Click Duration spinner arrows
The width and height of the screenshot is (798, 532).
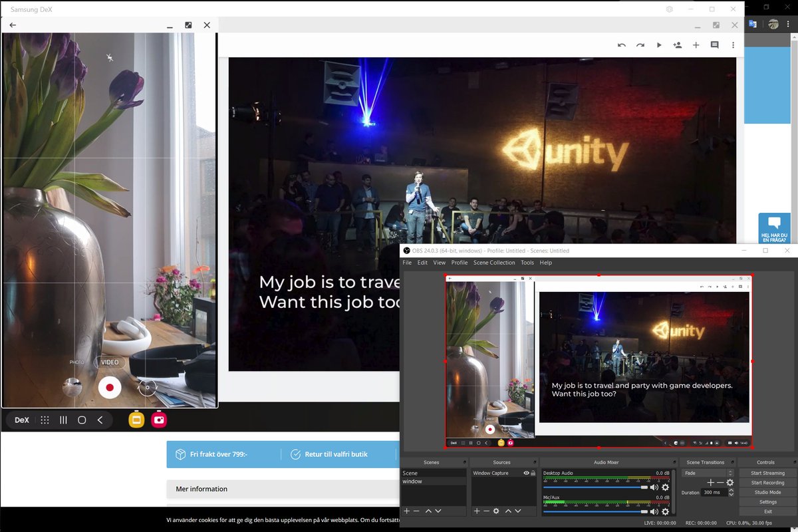pos(731,493)
